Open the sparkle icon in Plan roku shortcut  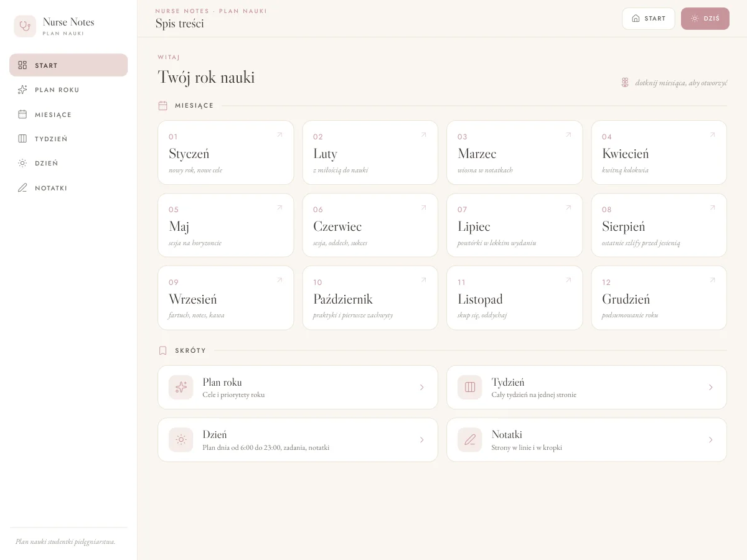(x=181, y=387)
